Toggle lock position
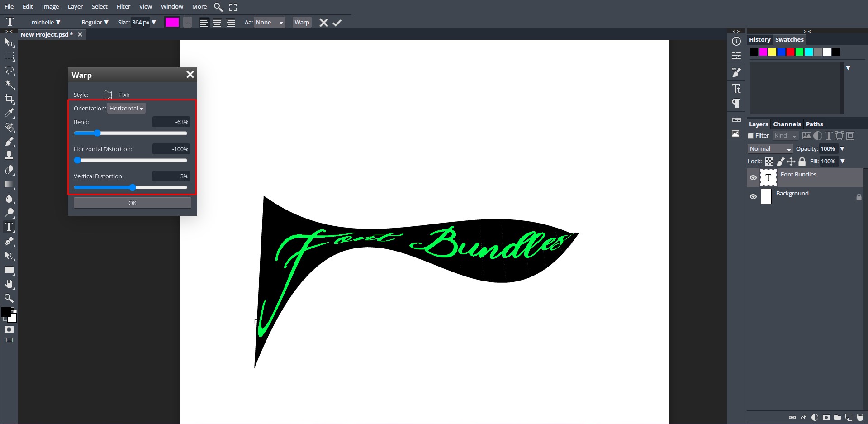 coord(791,162)
